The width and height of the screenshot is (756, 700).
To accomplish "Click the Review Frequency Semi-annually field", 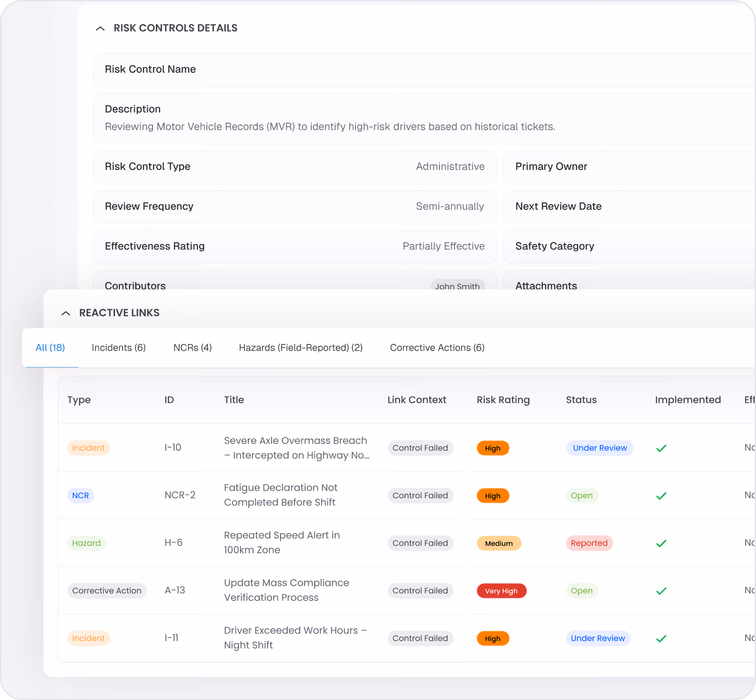I will (295, 207).
